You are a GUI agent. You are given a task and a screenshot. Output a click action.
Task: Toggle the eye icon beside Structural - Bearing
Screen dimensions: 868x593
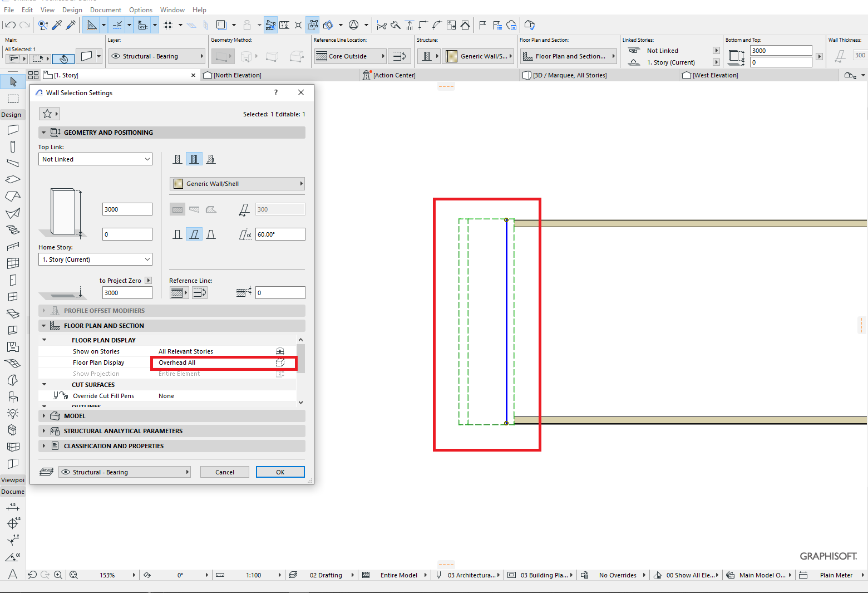[x=66, y=472]
